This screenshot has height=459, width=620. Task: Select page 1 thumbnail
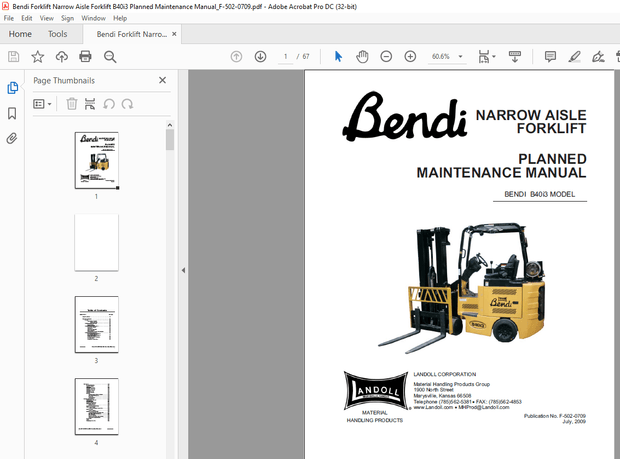coord(96,160)
